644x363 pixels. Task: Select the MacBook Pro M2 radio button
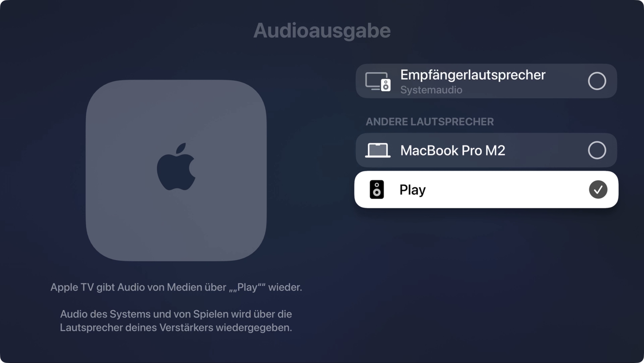pyautogui.click(x=597, y=150)
